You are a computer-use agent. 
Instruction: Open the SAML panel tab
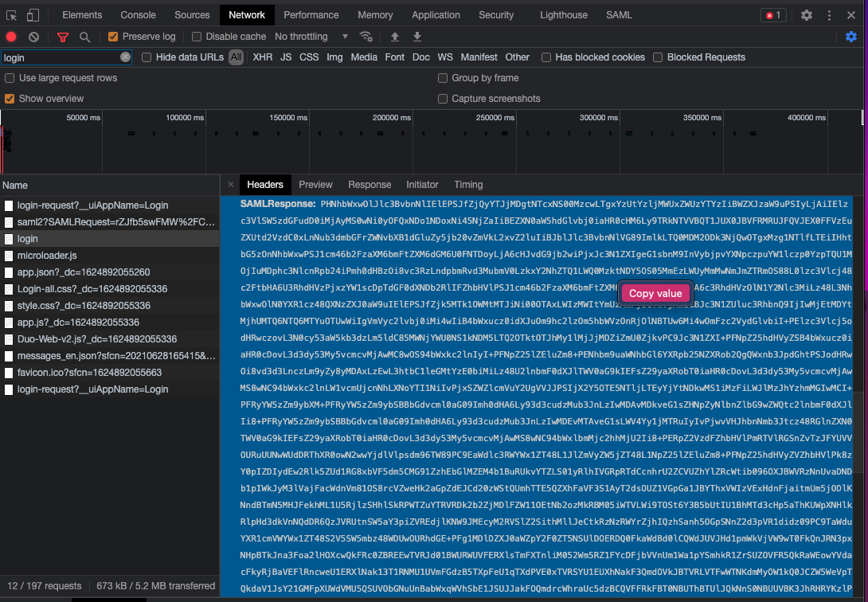pos(619,14)
